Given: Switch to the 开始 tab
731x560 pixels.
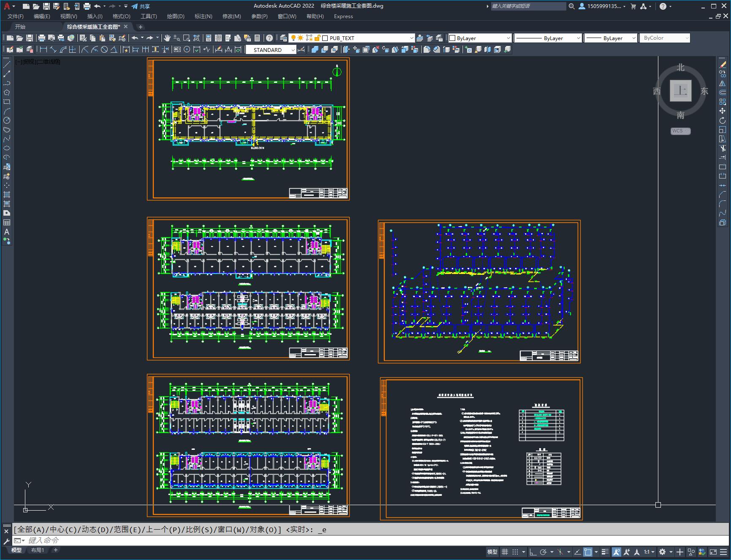Looking at the screenshot, I should 20,27.
